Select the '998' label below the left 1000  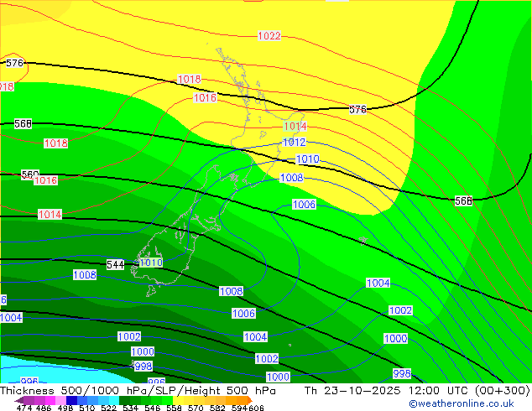tap(143, 367)
